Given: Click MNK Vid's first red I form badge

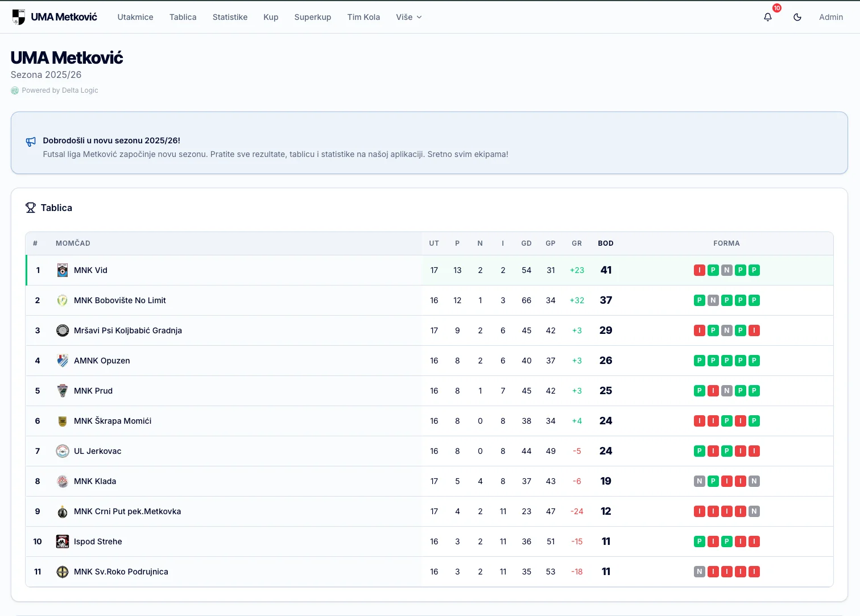Looking at the screenshot, I should tap(700, 270).
